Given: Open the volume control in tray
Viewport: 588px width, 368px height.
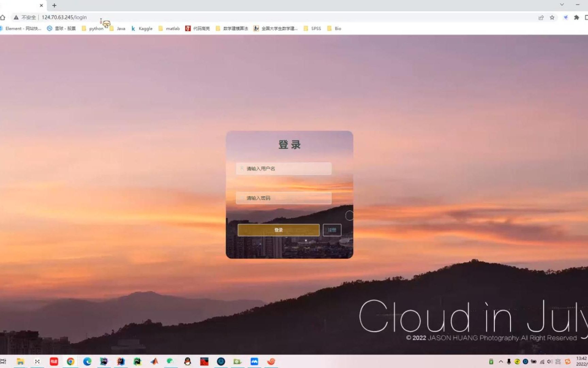Looking at the screenshot, I should tap(550, 362).
